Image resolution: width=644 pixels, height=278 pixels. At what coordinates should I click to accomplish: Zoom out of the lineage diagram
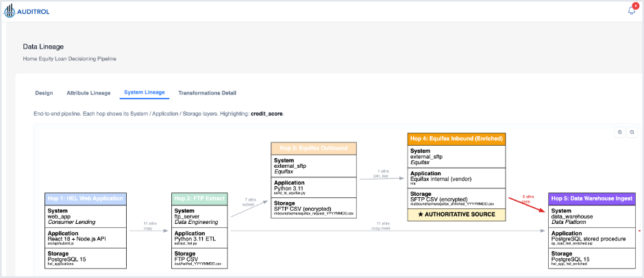point(632,132)
